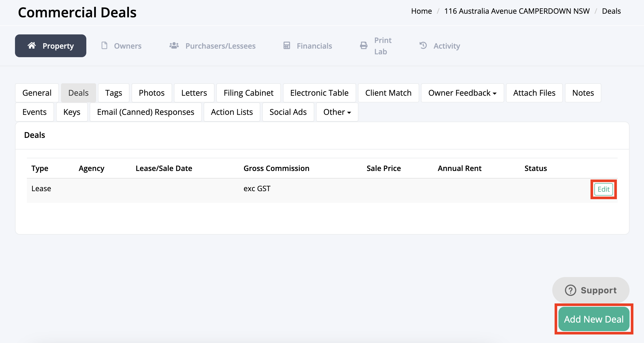Screen dimensions: 644x343
Task: View the Activity section
Action: (440, 46)
